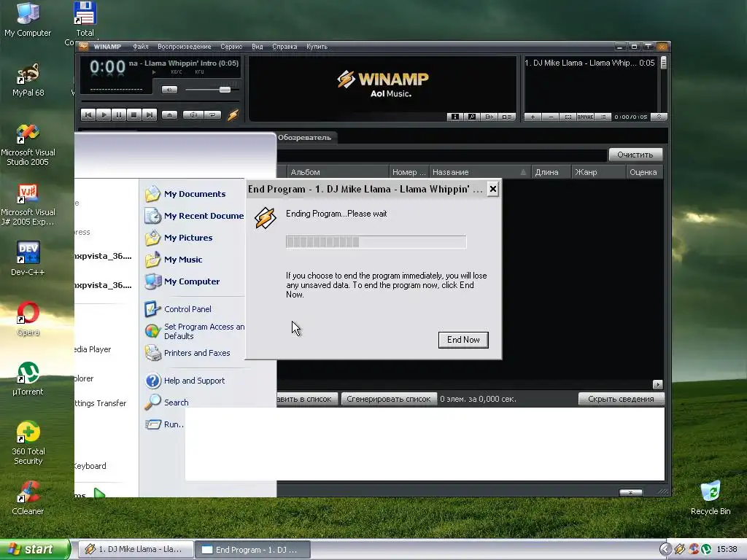Click Winamp's Previous track button
Viewport: 747px width, 560px height.
pyautogui.click(x=88, y=114)
